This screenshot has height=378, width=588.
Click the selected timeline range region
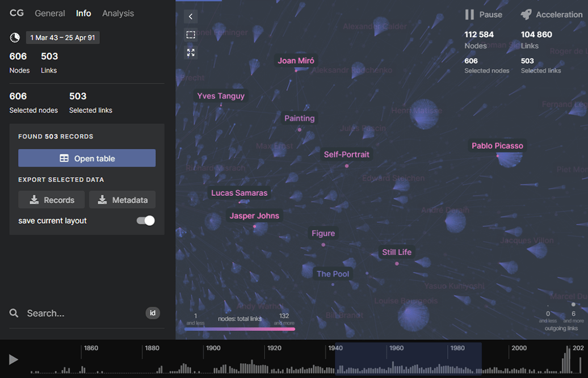click(x=408, y=359)
